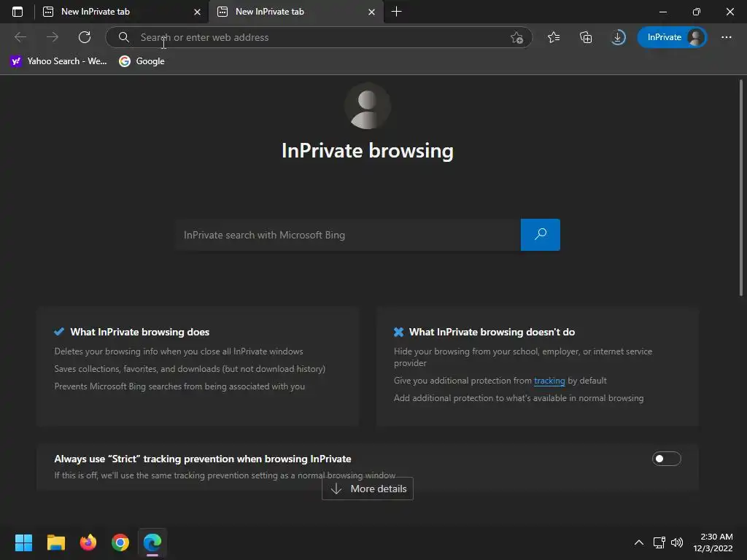
Task: Restore down the Edge window
Action: [x=697, y=12]
